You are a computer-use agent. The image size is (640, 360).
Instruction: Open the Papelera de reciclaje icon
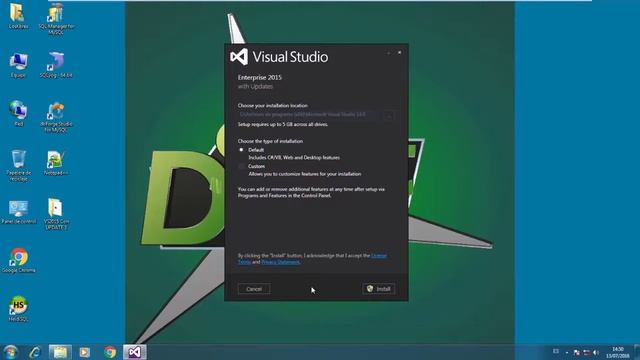[18, 165]
